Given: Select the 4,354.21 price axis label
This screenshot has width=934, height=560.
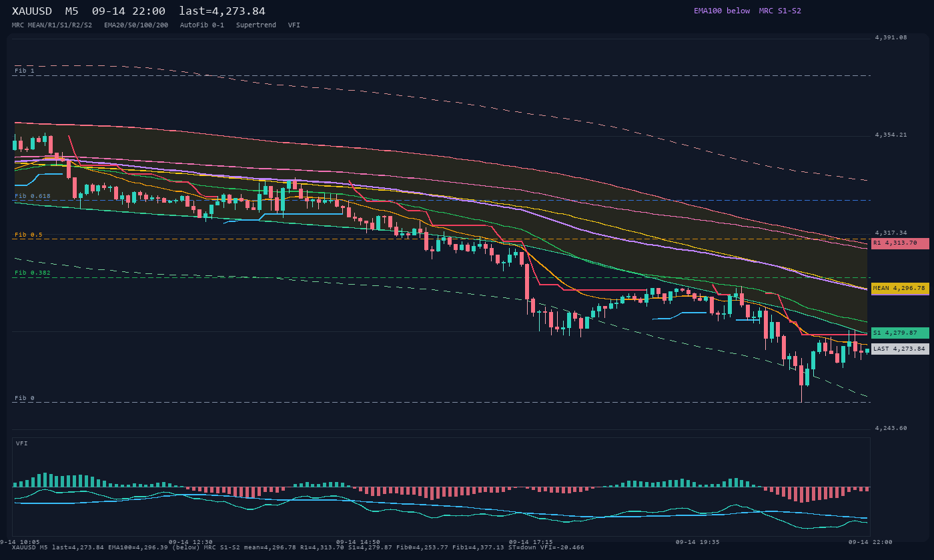Looking at the screenshot, I should [x=891, y=135].
